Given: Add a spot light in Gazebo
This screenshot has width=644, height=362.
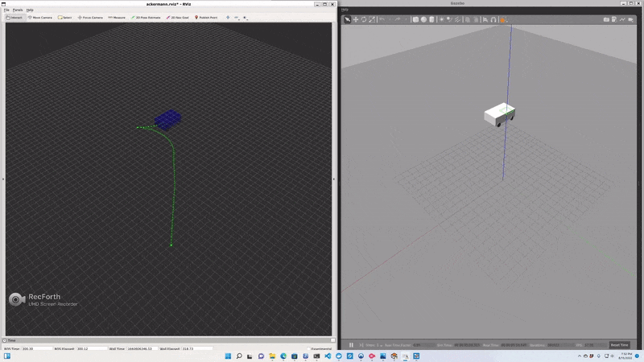Looking at the screenshot, I should tap(450, 19).
